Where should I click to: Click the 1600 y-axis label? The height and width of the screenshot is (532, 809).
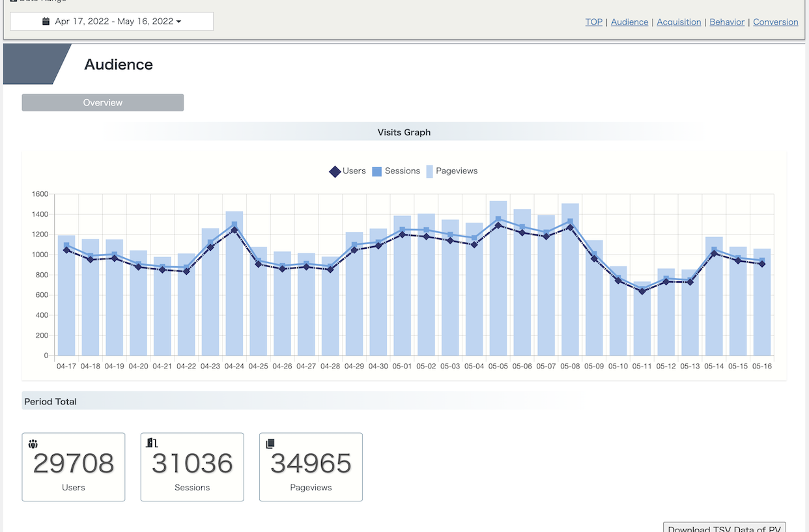click(x=40, y=194)
